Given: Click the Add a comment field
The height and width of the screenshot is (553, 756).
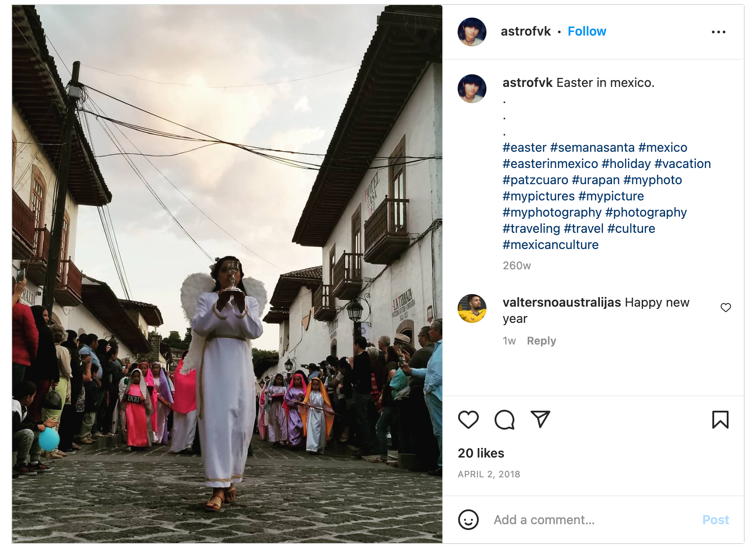Looking at the screenshot, I should click(585, 520).
